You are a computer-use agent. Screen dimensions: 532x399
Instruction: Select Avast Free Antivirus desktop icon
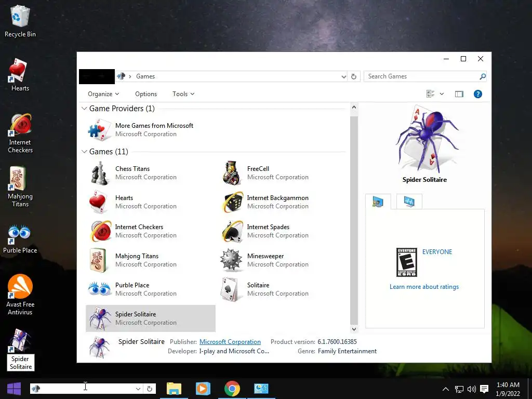pos(20,295)
